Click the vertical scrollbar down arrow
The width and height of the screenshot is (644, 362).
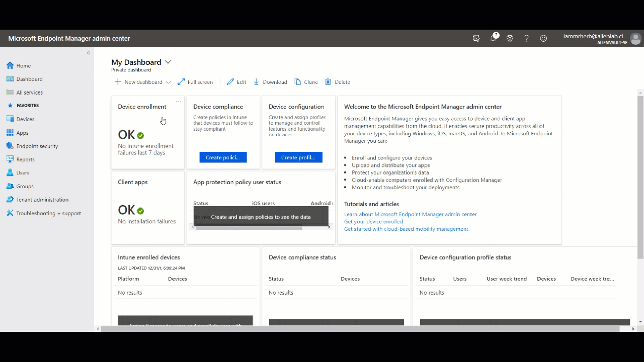pyautogui.click(x=640, y=322)
